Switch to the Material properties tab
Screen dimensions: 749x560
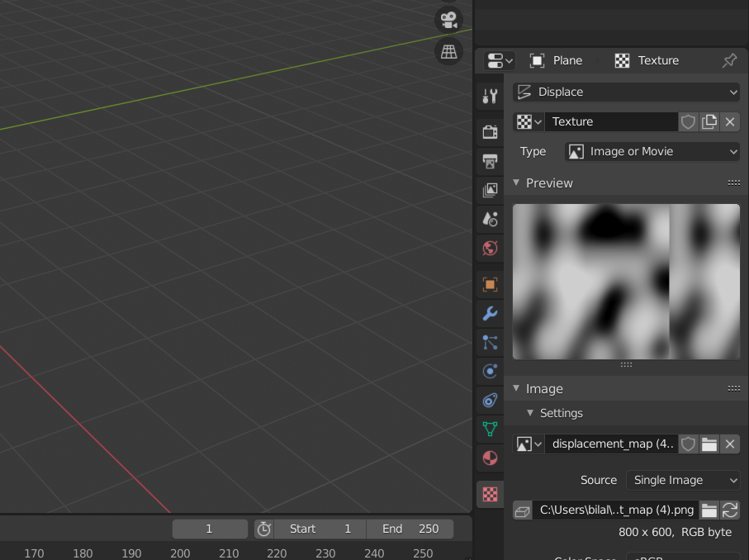[490, 458]
